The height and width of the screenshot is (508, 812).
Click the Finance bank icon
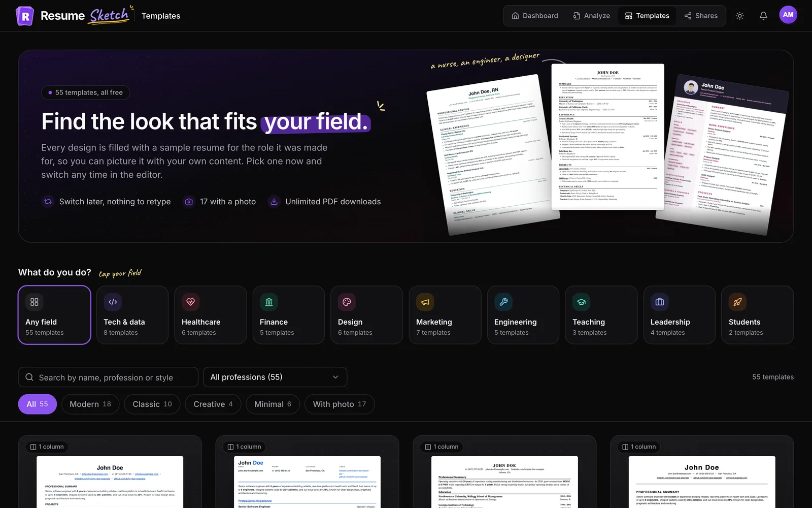[269, 302]
